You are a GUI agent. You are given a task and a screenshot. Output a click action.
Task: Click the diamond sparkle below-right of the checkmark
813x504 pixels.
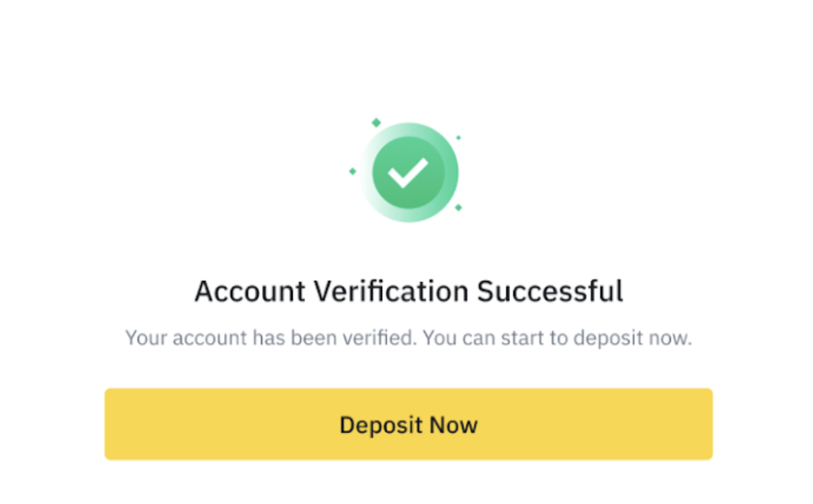tap(458, 207)
